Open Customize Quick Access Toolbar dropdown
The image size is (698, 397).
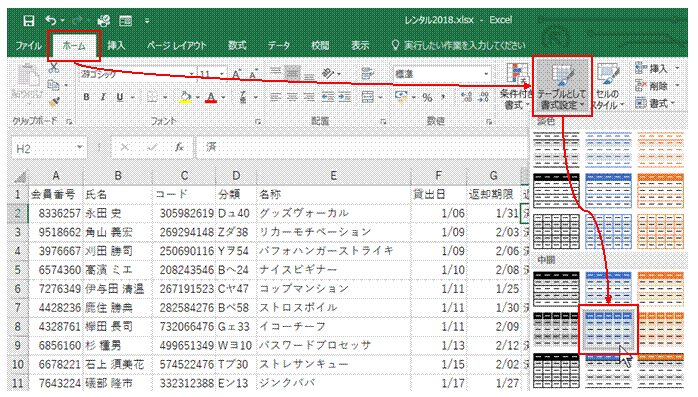tap(147, 21)
